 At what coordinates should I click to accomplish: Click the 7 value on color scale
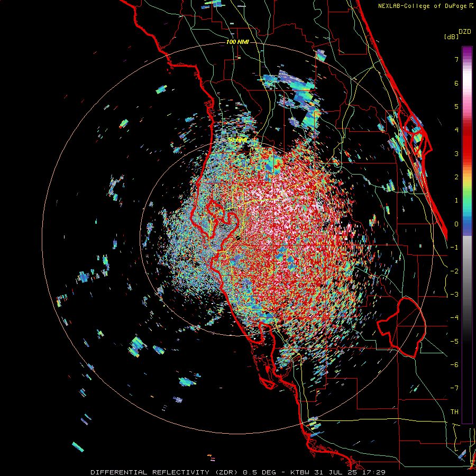tap(456, 59)
